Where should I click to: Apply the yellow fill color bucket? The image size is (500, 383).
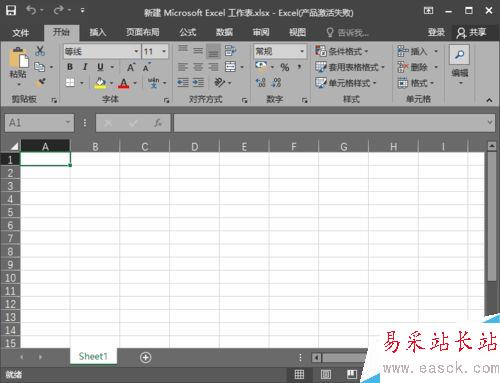100,82
